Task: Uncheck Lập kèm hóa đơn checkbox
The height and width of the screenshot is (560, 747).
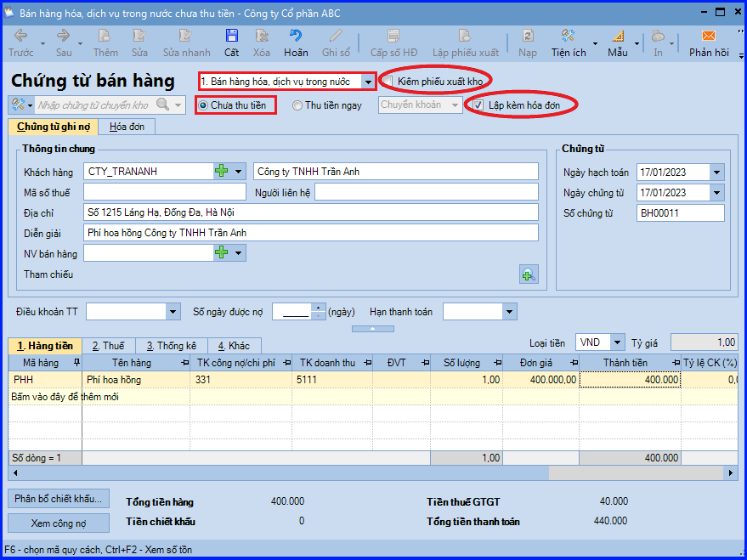Action: [x=478, y=105]
